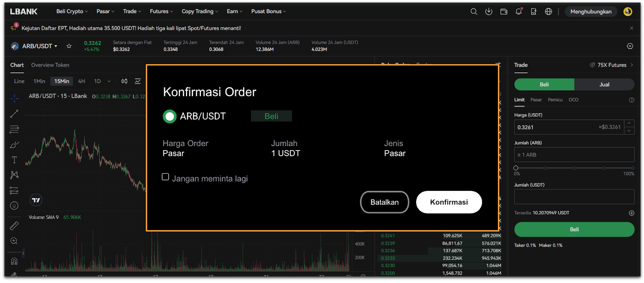Expand the Futures menu
This screenshot has width=644, height=283.
pyautogui.click(x=161, y=11)
